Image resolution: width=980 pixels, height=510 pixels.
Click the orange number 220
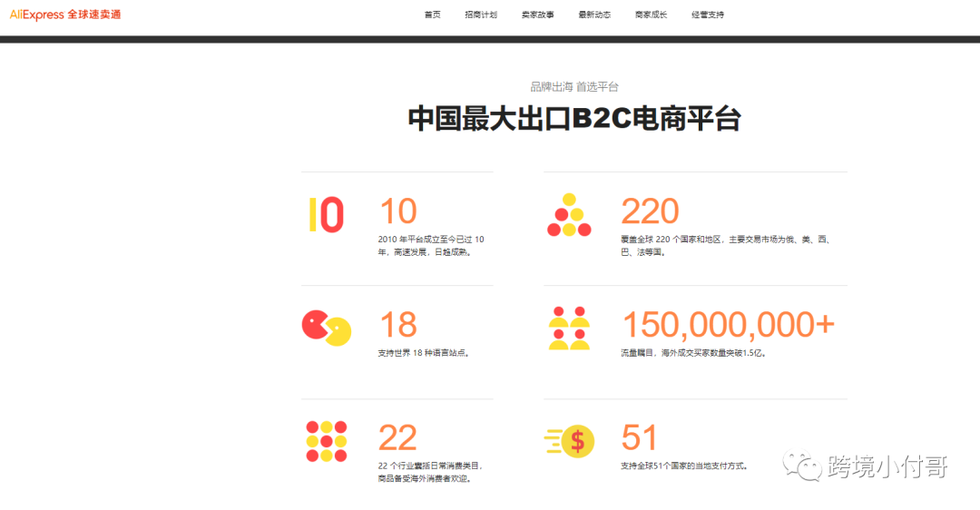[650, 211]
